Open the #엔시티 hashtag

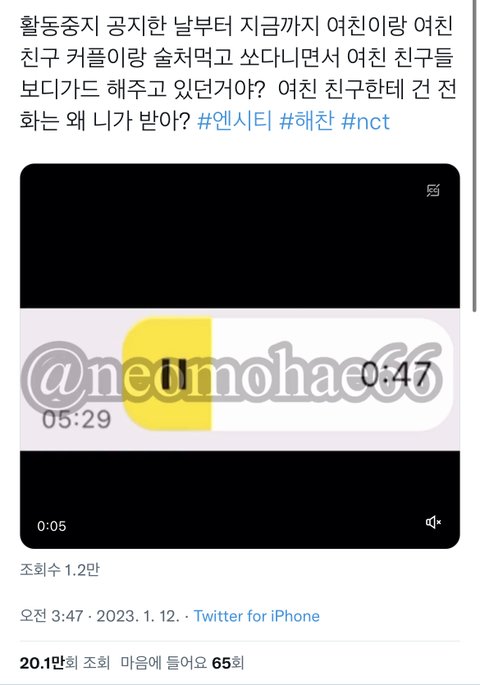tap(235, 121)
